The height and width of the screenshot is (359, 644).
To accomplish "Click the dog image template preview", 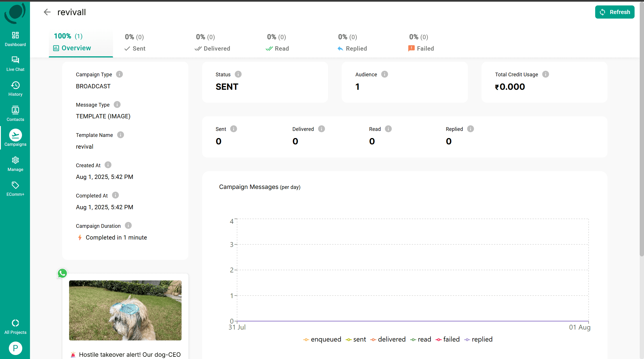I will click(x=125, y=310).
